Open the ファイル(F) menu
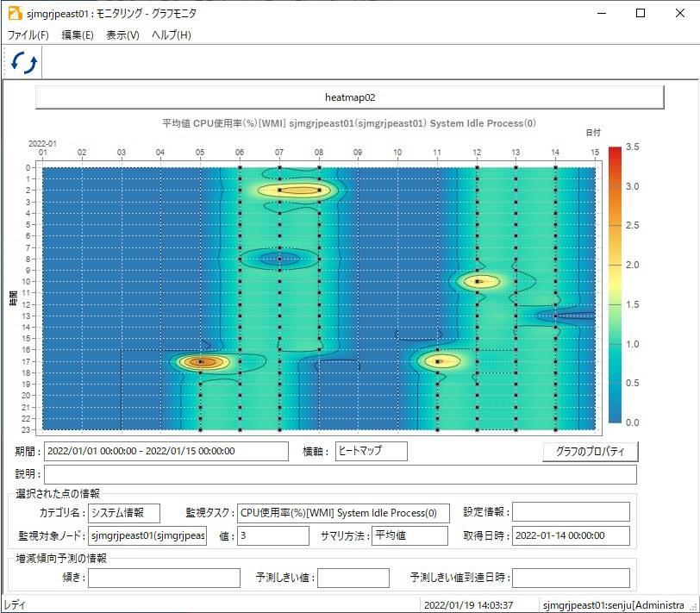 tap(28, 34)
